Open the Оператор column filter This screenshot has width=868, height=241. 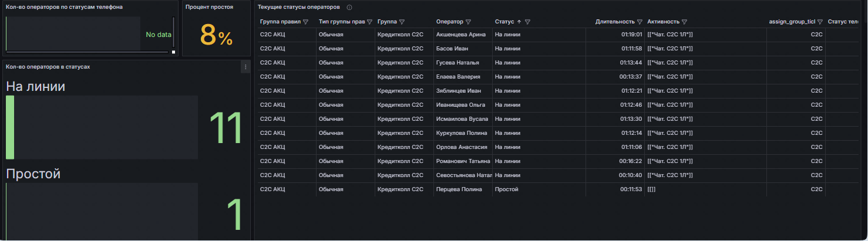click(468, 22)
